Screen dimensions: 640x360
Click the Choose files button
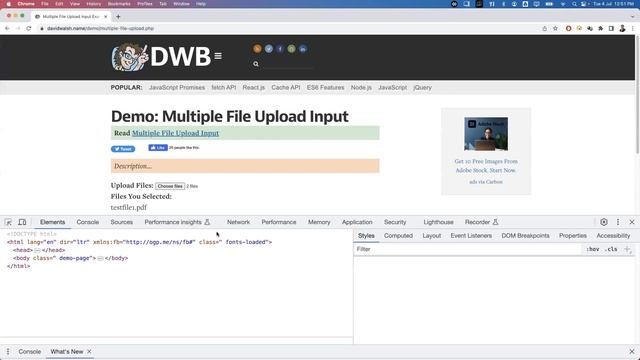[x=170, y=186]
